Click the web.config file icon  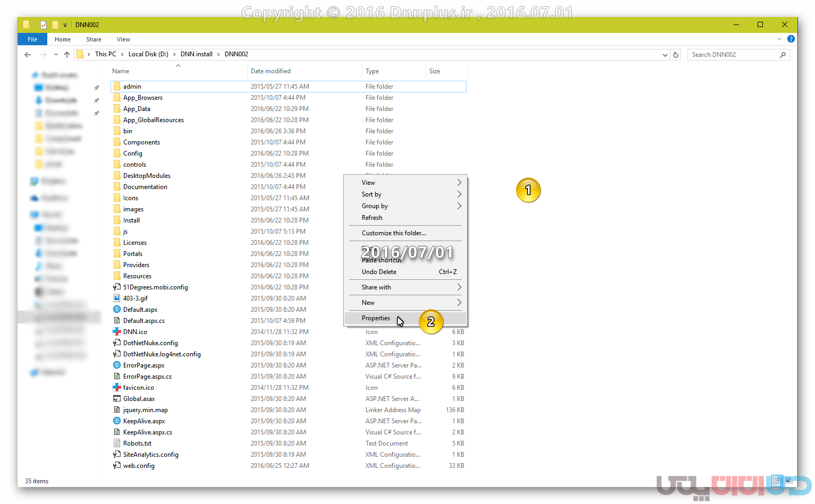(117, 466)
